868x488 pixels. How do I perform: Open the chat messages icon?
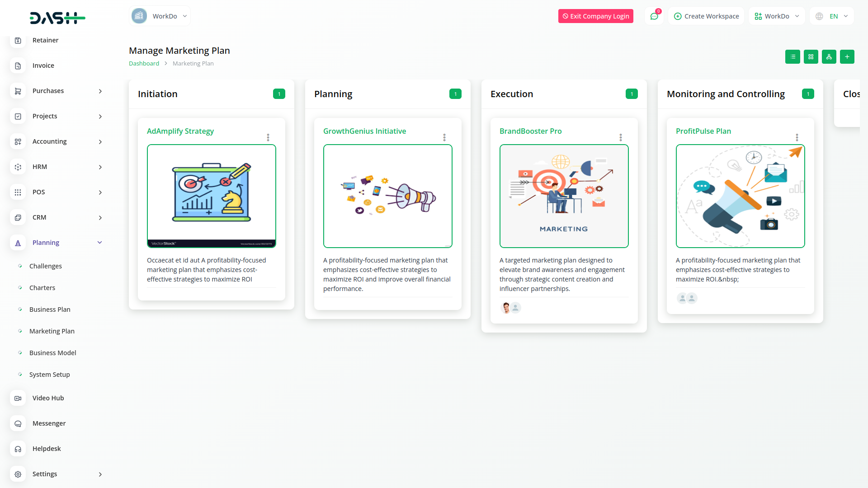[x=654, y=16]
